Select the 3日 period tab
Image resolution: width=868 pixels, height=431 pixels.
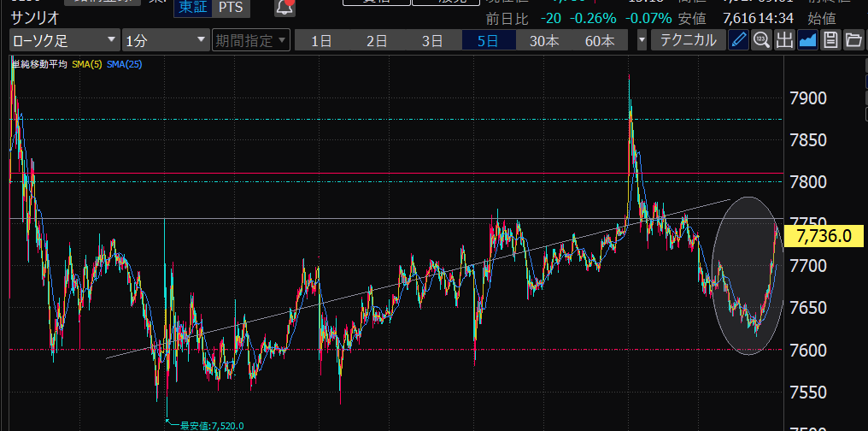click(x=432, y=40)
